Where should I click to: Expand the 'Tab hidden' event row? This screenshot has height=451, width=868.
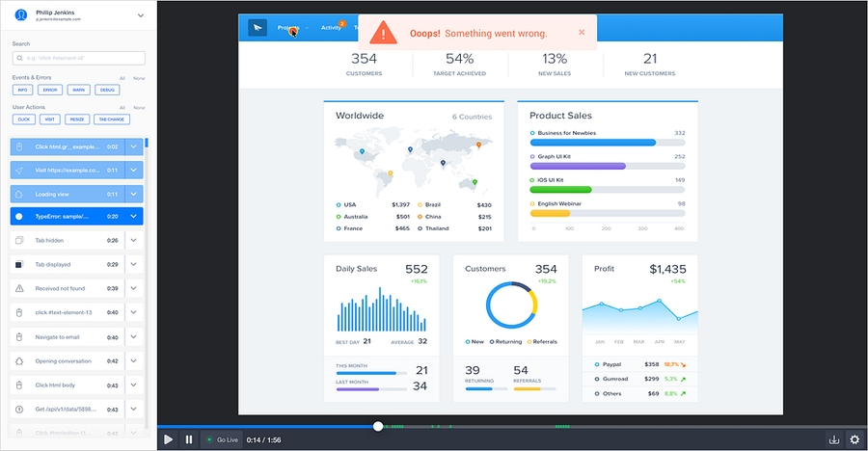[134, 240]
